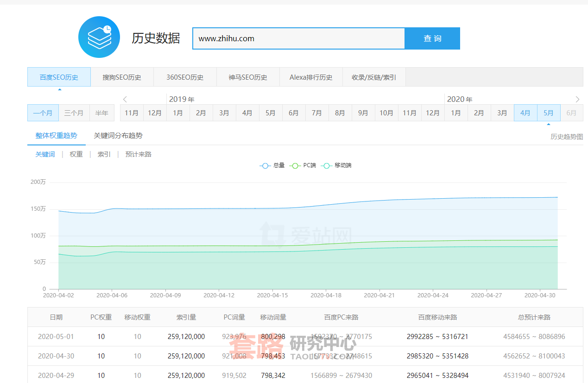
Task: Select highlighted 2020年 5月
Action: 549,113
